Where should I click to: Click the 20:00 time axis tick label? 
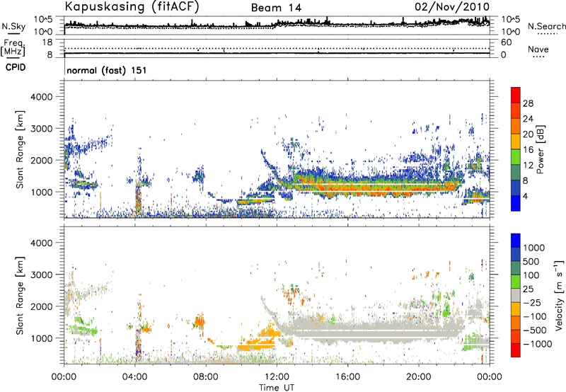418,377
